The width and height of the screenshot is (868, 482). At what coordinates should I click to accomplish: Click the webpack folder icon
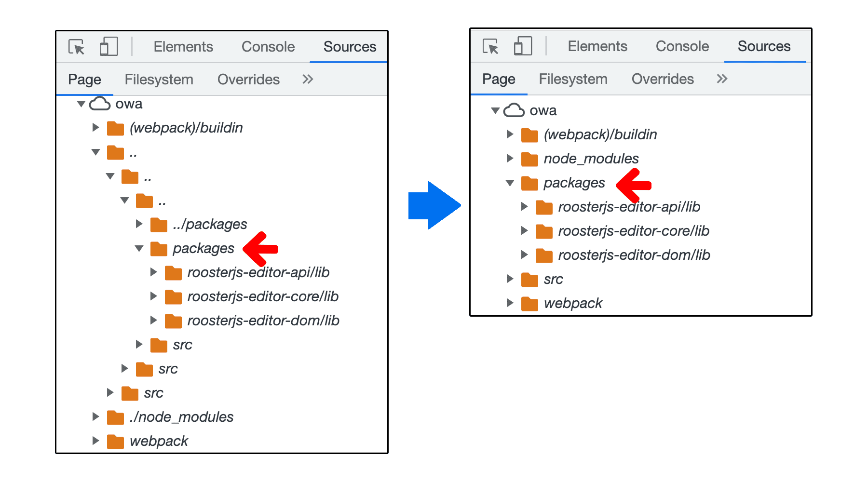click(115, 441)
